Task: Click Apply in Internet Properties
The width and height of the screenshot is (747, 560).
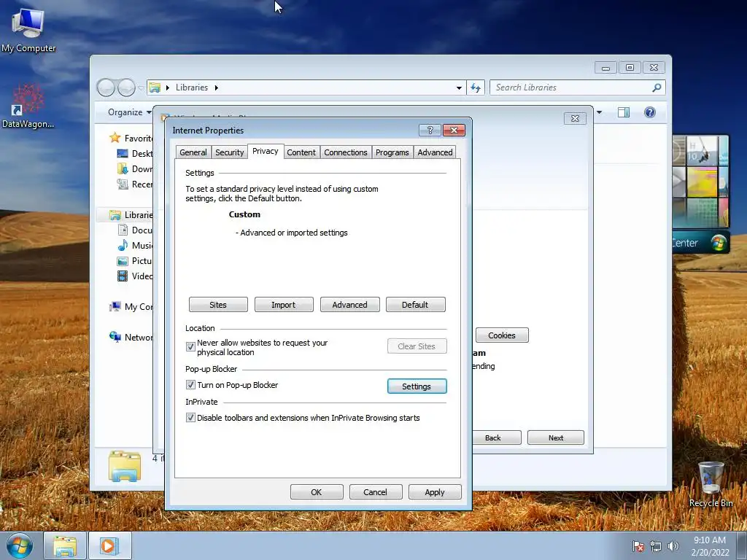Action: click(x=435, y=492)
